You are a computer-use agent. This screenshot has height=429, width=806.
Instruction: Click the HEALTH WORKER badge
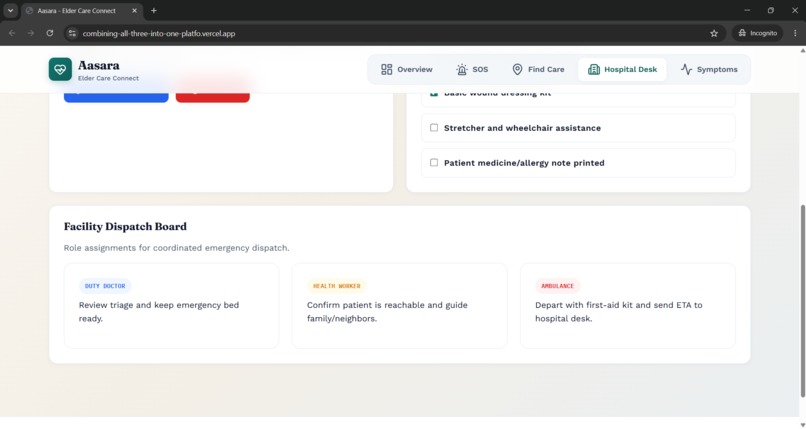(337, 286)
